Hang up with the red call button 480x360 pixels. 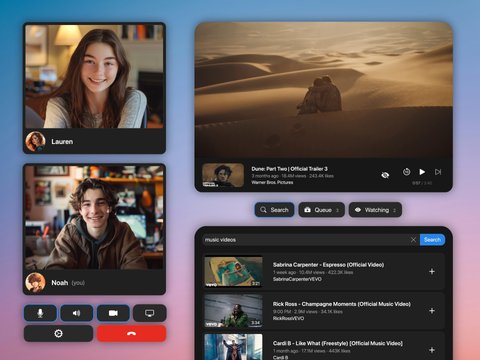pyautogui.click(x=131, y=333)
